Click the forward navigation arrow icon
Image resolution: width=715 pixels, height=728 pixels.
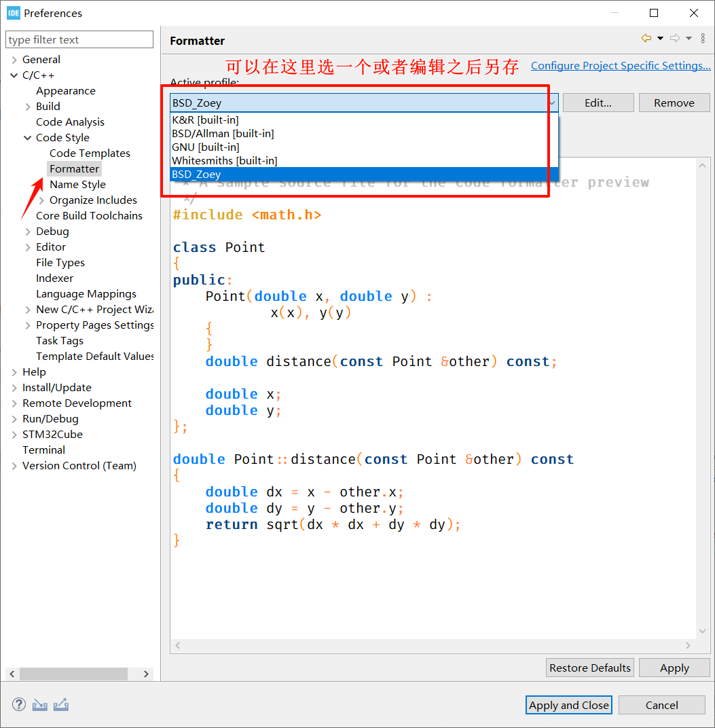pos(674,39)
